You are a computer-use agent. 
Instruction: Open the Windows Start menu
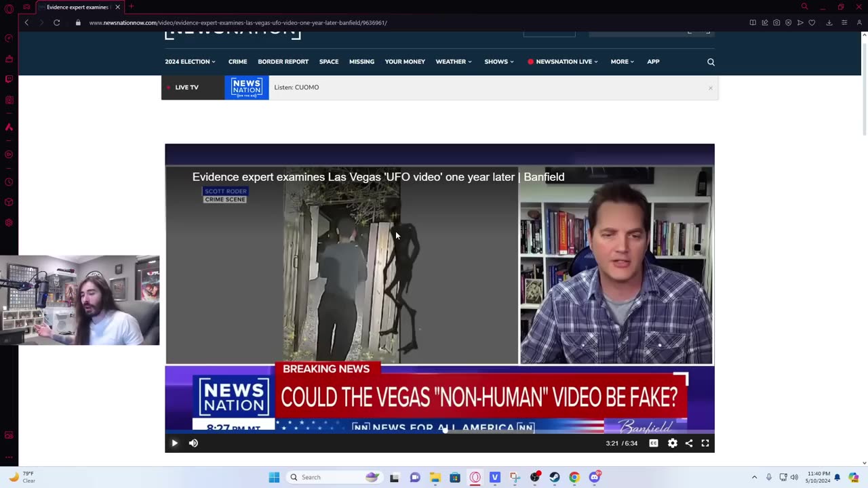click(x=274, y=477)
